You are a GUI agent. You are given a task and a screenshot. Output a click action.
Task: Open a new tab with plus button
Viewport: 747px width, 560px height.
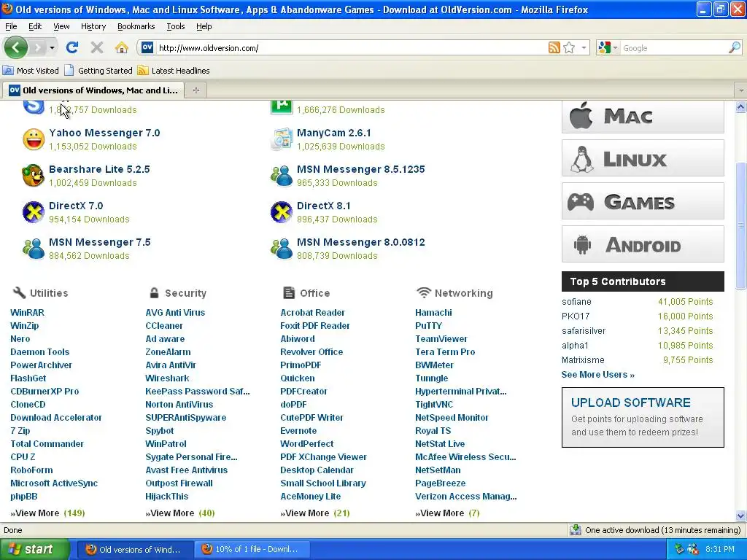tap(196, 90)
